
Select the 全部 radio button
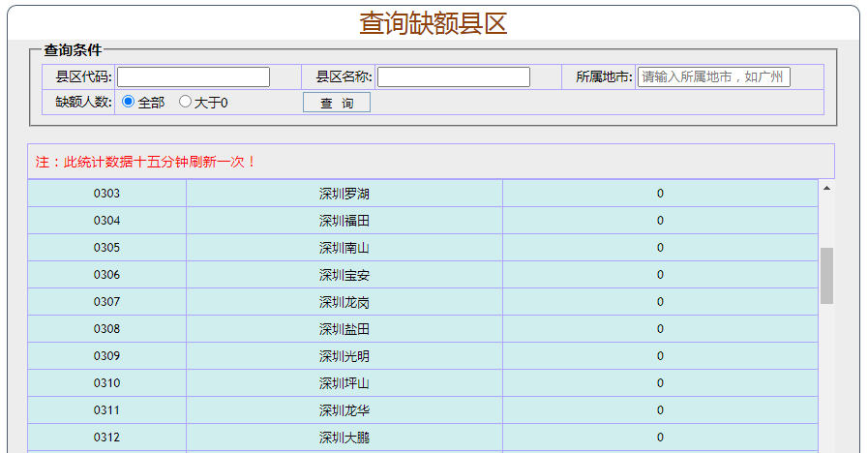pos(129,102)
